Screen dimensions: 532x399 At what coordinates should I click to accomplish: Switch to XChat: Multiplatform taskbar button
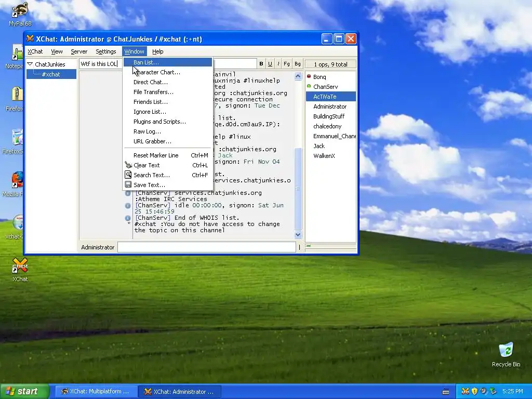(x=96, y=391)
